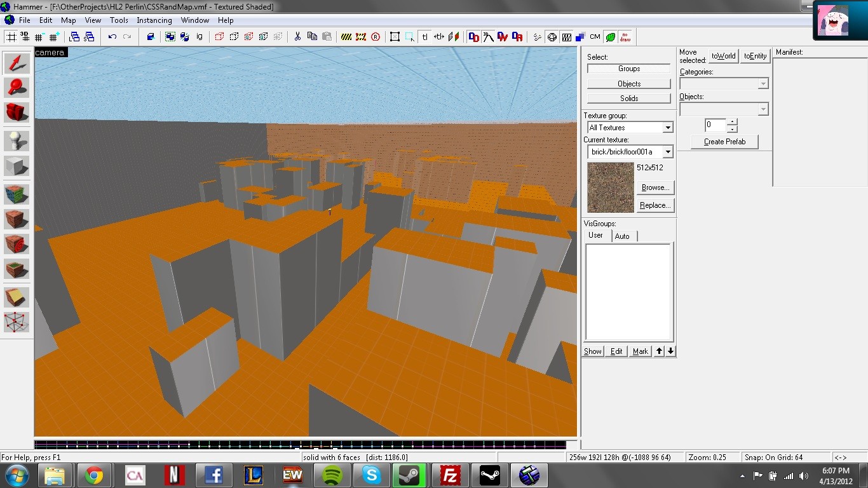
Task: Toggle the nodraw display button
Action: click(625, 36)
